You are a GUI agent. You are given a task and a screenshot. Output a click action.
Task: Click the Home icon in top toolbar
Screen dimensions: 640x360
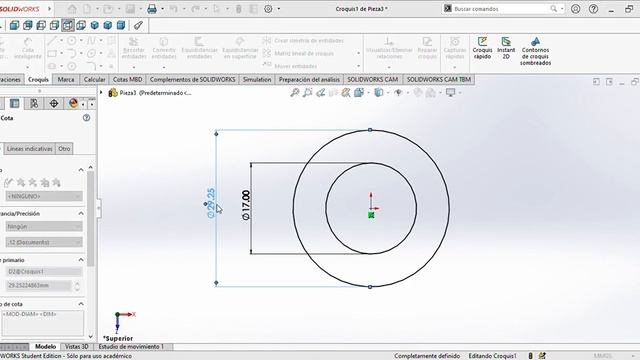(x=72, y=9)
